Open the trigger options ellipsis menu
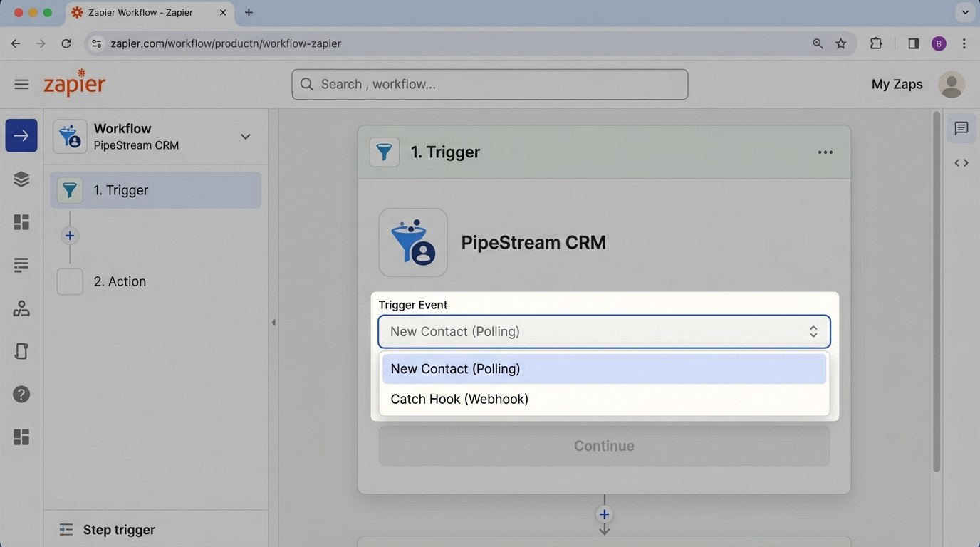980x547 pixels. click(825, 152)
